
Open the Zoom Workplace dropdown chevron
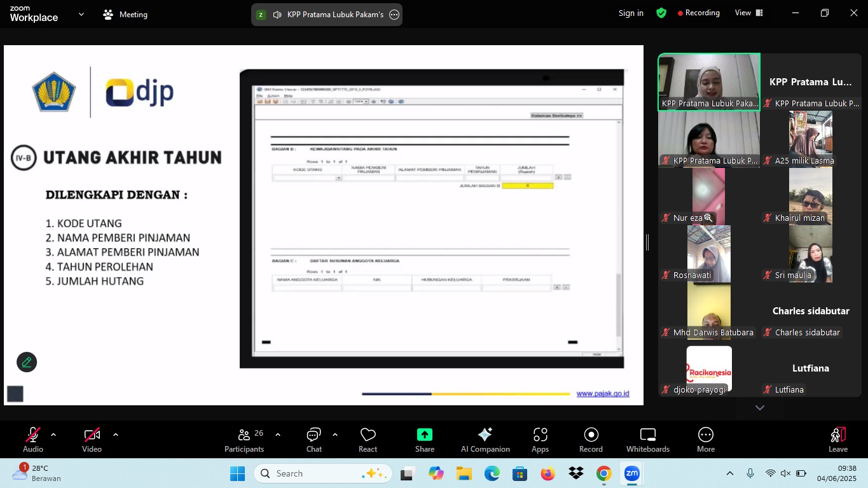tap(81, 14)
